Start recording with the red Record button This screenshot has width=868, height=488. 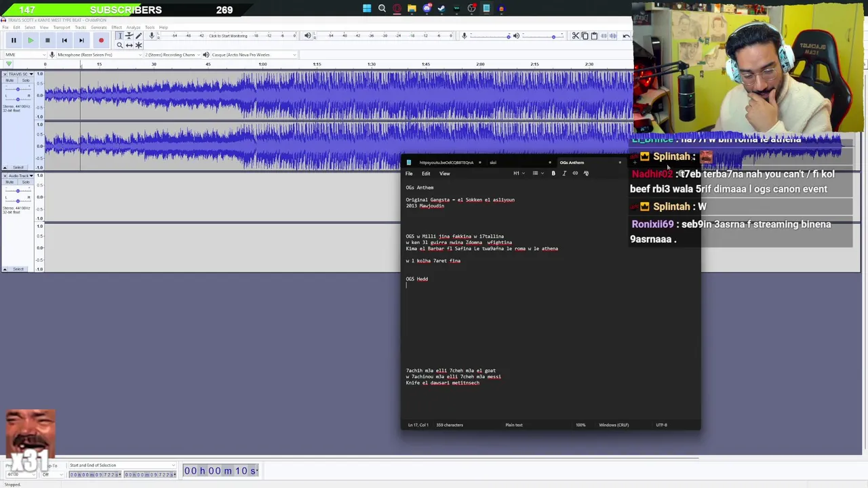click(x=101, y=40)
